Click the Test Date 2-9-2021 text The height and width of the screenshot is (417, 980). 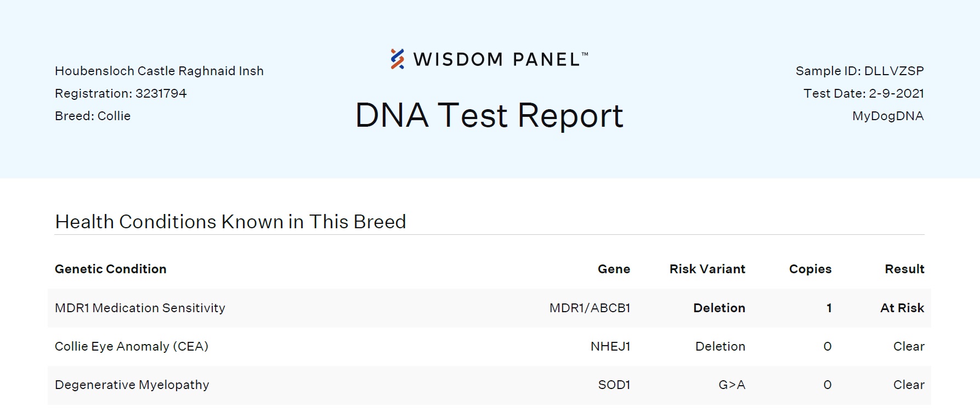click(x=864, y=93)
